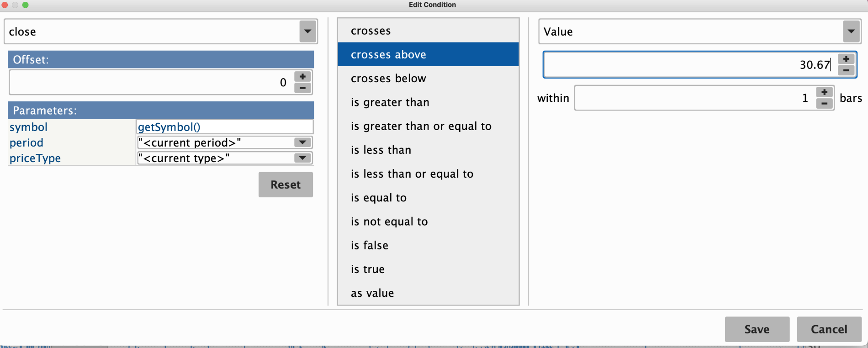Focus the getSymbol() symbol field

click(x=225, y=127)
